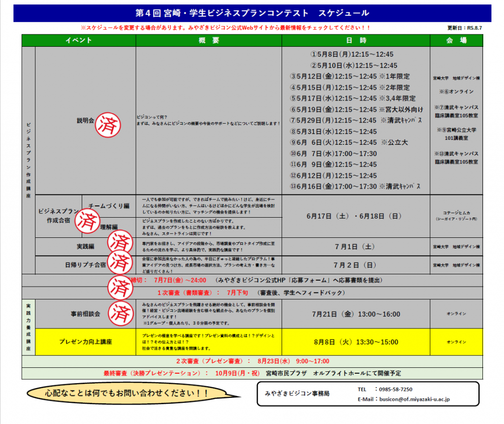Click session ⑩6月7日(水)17:00～17:30
Screen dimensions: 504x424
tap(333, 154)
